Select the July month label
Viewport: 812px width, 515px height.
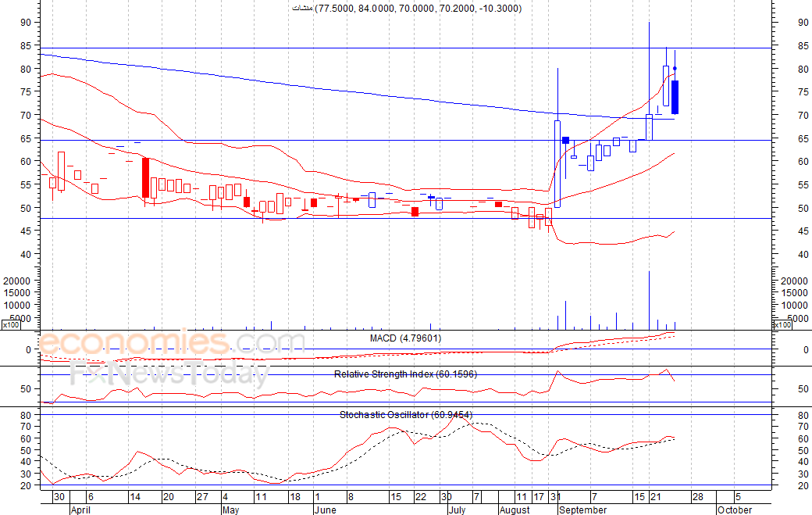457,510
